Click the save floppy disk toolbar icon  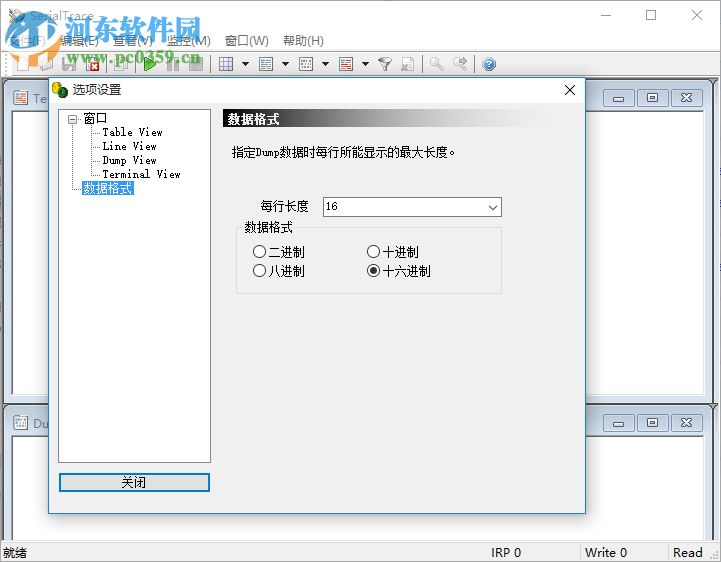69,64
